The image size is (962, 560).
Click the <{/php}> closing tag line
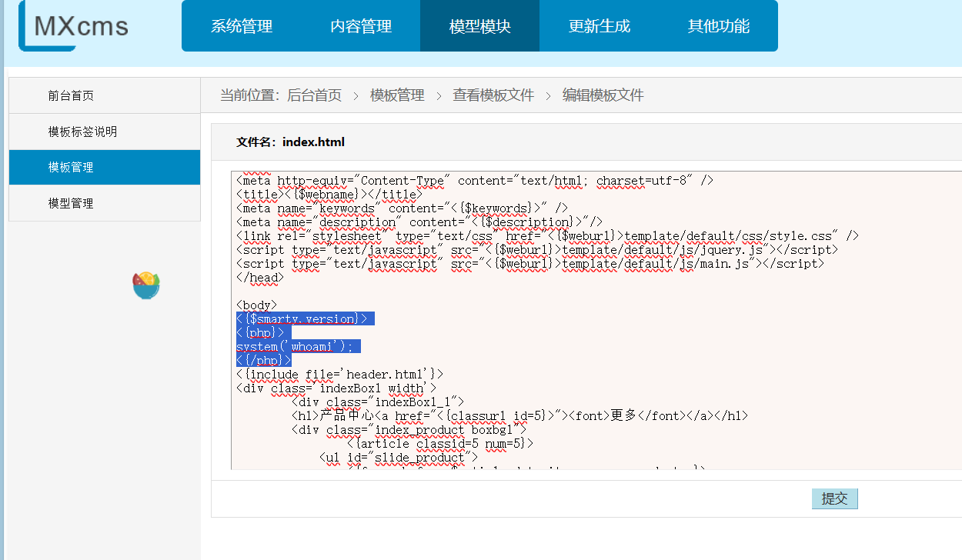click(x=264, y=360)
